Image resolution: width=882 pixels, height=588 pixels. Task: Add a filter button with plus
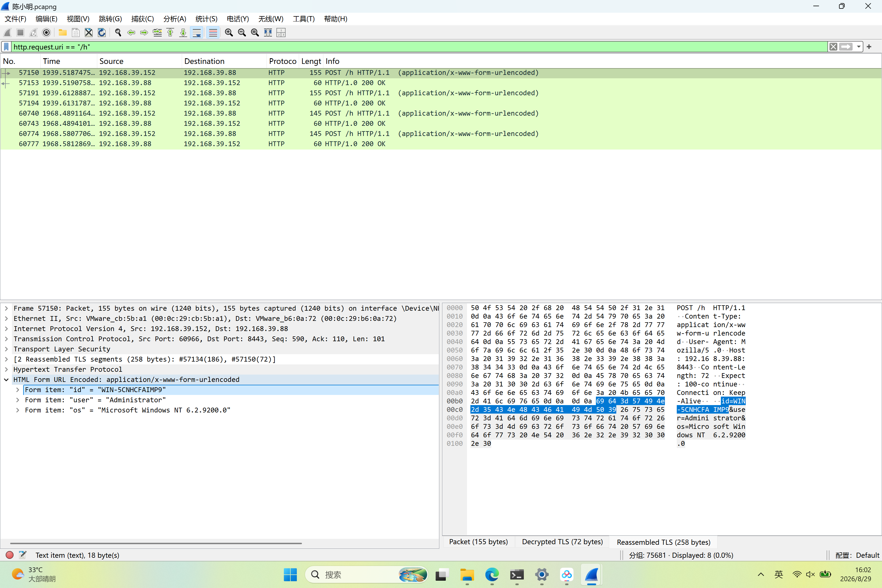(x=869, y=47)
